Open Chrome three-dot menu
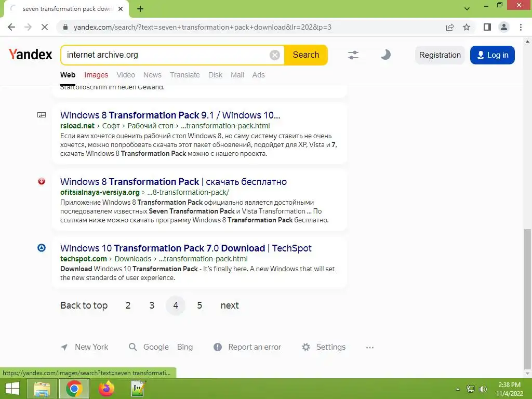Image resolution: width=532 pixels, height=399 pixels. tap(521, 27)
